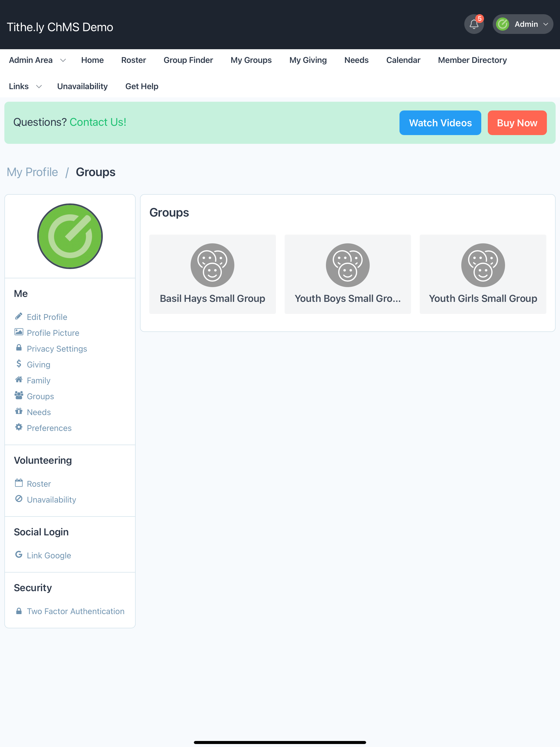Viewport: 560px width, 747px height.
Task: Open Needs in the top navigation
Action: (x=356, y=60)
